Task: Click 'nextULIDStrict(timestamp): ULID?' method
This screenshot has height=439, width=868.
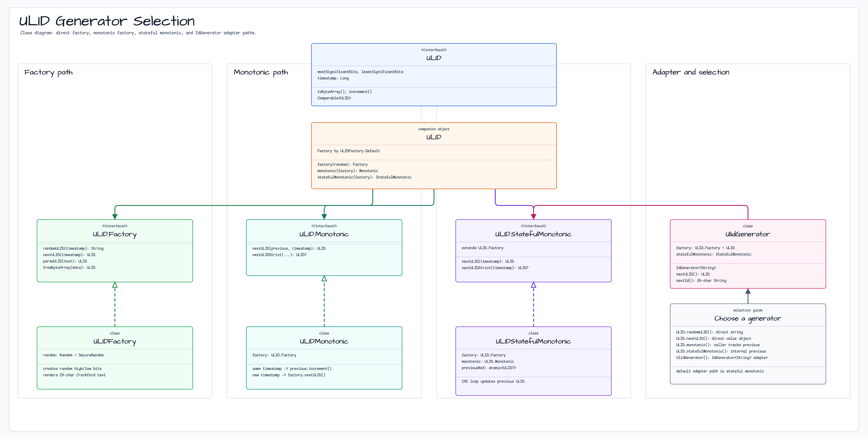Action: tap(495, 268)
